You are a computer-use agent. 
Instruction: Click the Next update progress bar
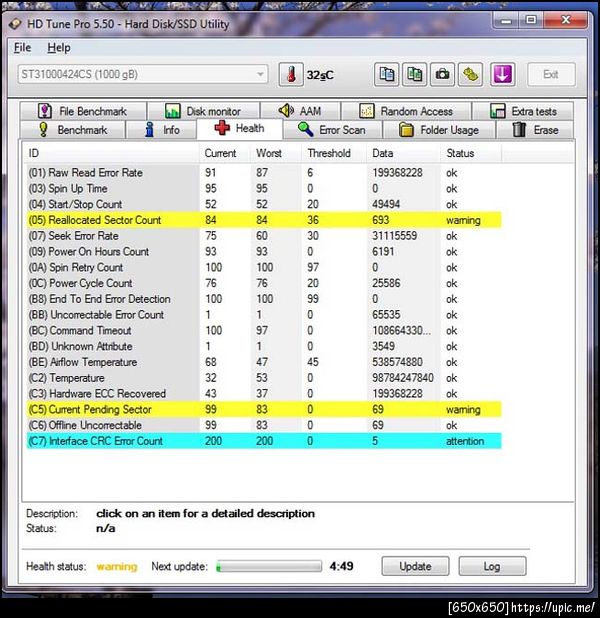click(269, 567)
